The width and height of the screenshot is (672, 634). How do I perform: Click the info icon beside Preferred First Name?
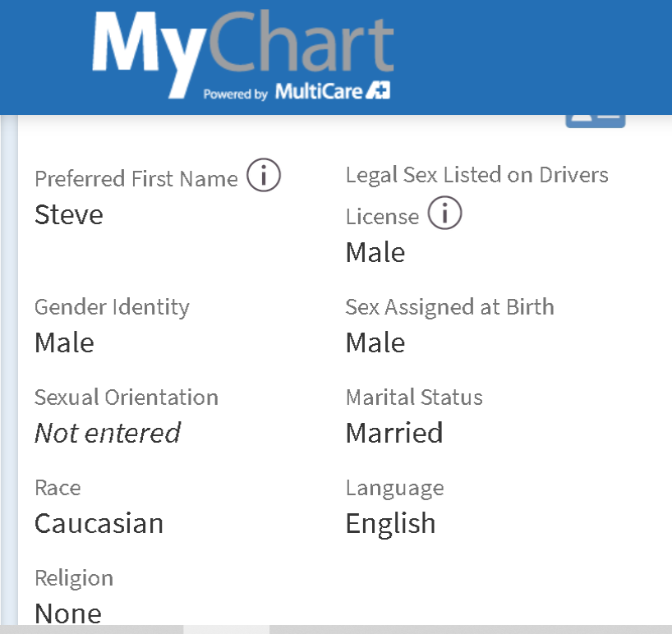click(x=264, y=177)
